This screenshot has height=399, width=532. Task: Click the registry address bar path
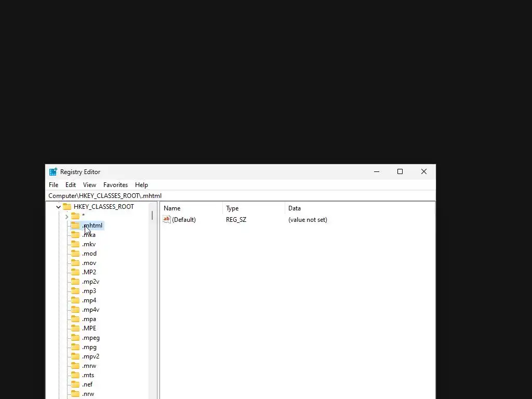pos(105,196)
